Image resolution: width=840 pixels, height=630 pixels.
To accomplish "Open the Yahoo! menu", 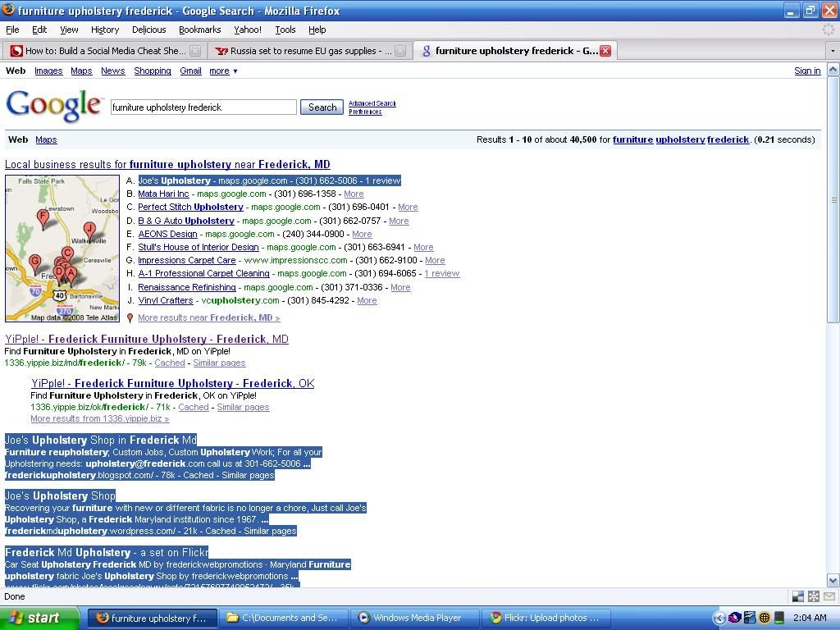I will [248, 30].
